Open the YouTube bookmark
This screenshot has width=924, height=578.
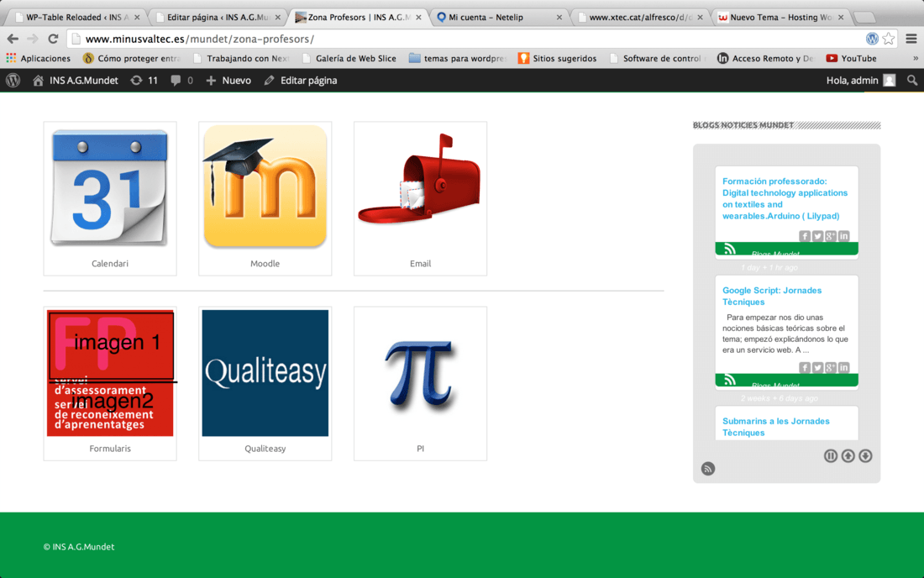tap(852, 58)
